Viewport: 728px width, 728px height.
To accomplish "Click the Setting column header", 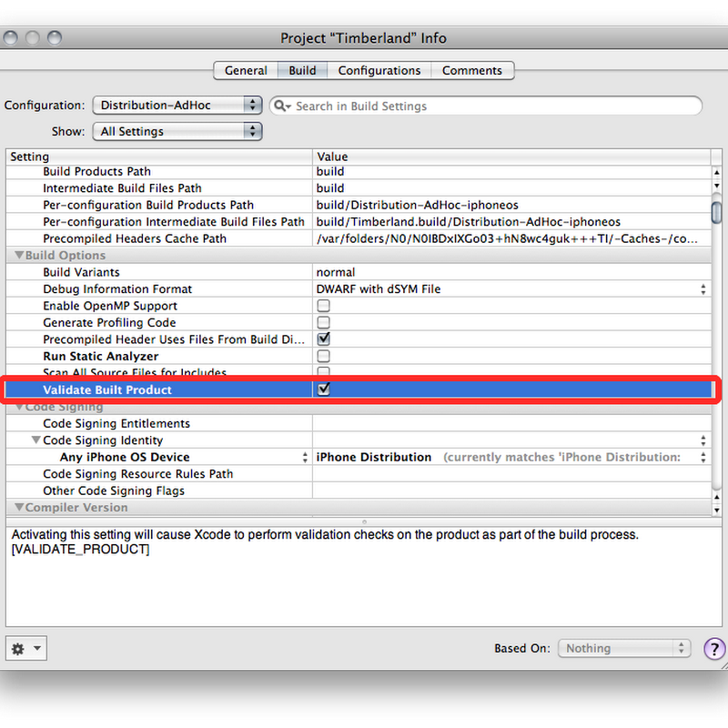I will click(x=158, y=157).
